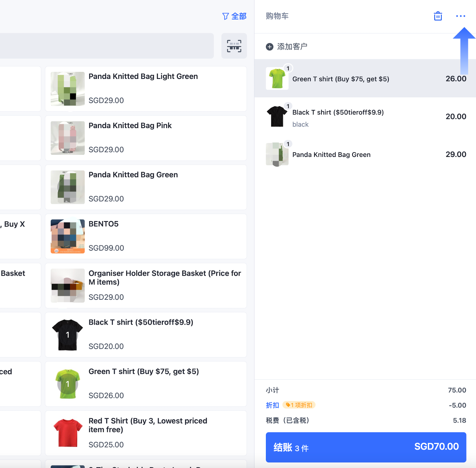476x468 pixels.
Task: Click Green T shirt thumbnail in cart
Action: click(x=277, y=79)
